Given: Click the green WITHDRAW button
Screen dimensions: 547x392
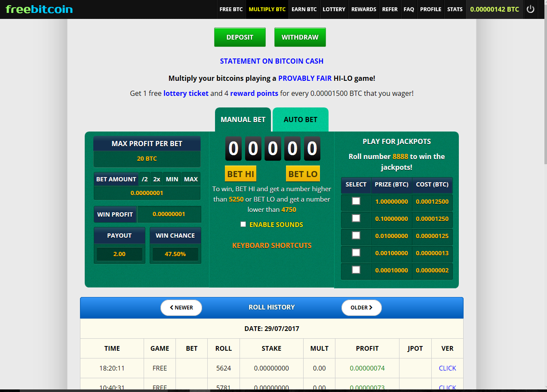Looking at the screenshot, I should (x=300, y=37).
